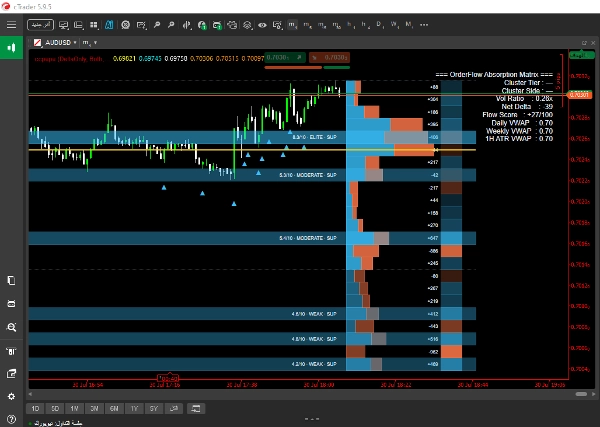Open the analyze magnifier sidebar icon

point(11,327)
